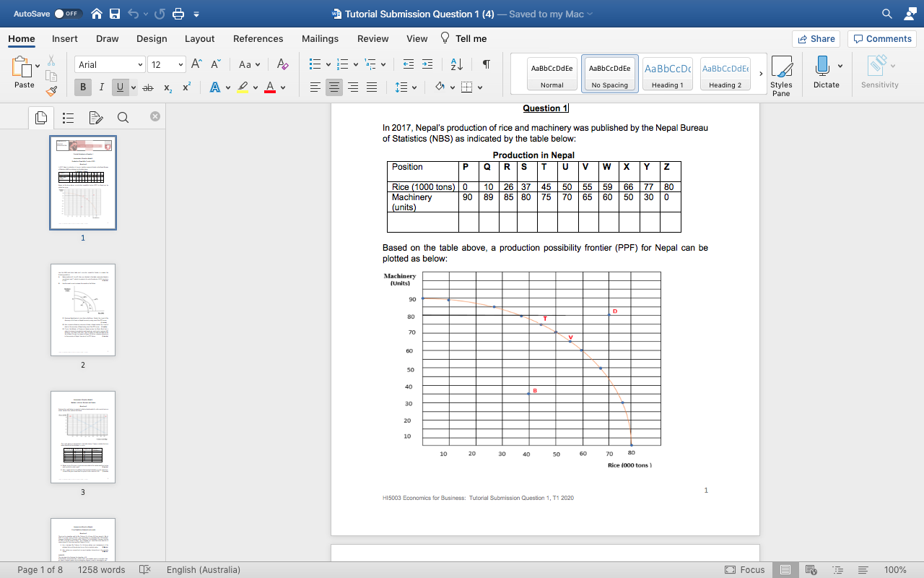Screen dimensions: 924x578
Task: Apply the Heading 2 style
Action: (x=725, y=75)
